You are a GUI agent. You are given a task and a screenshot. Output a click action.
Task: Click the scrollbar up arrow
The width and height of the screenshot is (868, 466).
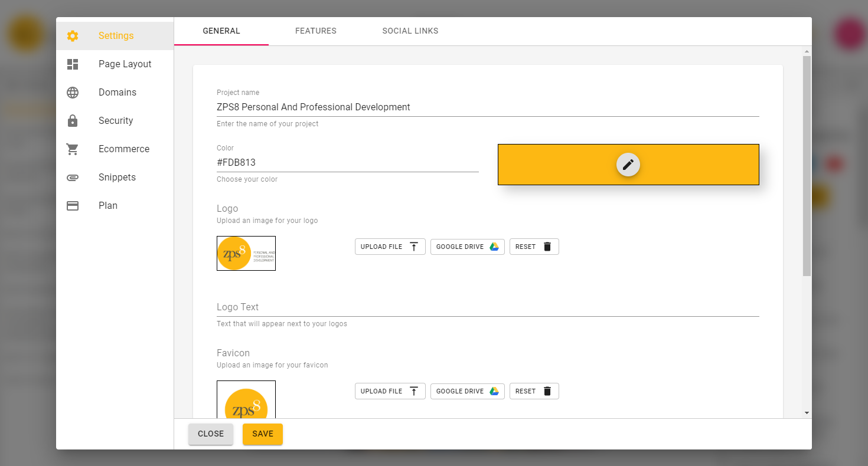coord(807,51)
